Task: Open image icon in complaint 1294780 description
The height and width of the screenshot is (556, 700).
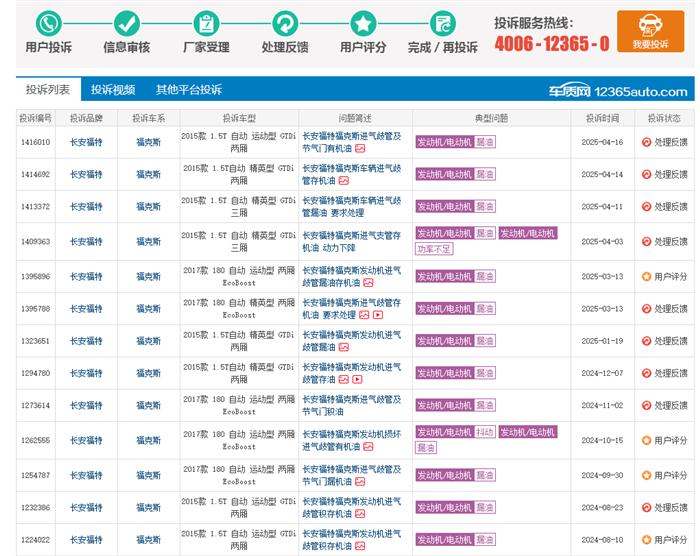Action: point(344,379)
